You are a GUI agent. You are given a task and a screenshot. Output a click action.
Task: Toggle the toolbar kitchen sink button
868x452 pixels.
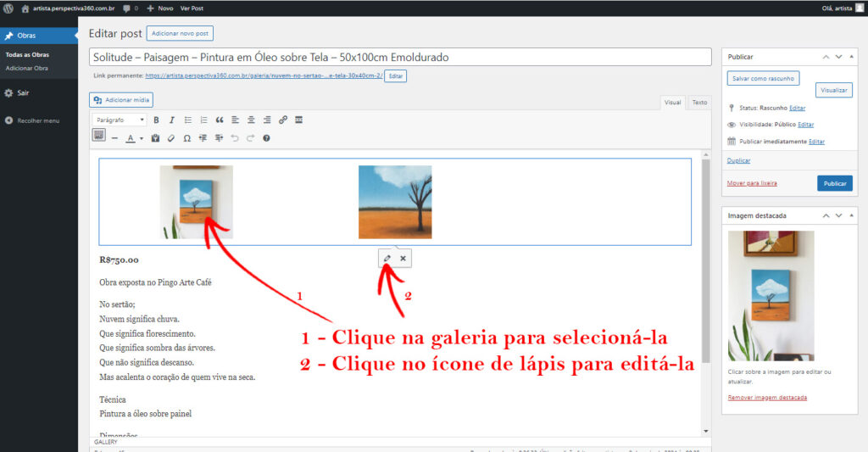pos(98,135)
